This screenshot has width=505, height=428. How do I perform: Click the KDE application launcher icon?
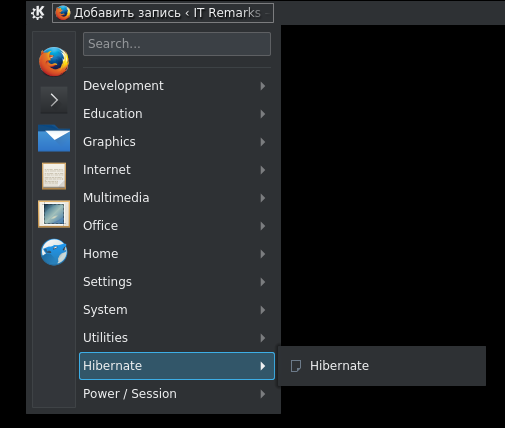pyautogui.click(x=38, y=13)
